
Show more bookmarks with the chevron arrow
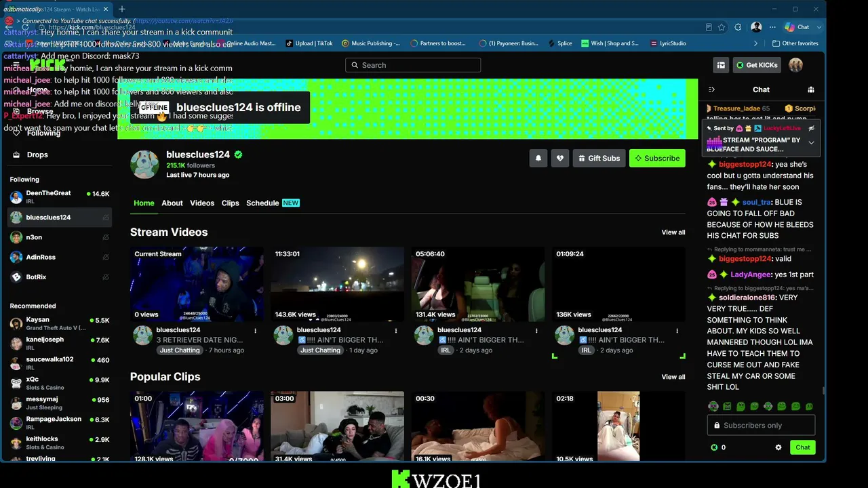pyautogui.click(x=756, y=43)
